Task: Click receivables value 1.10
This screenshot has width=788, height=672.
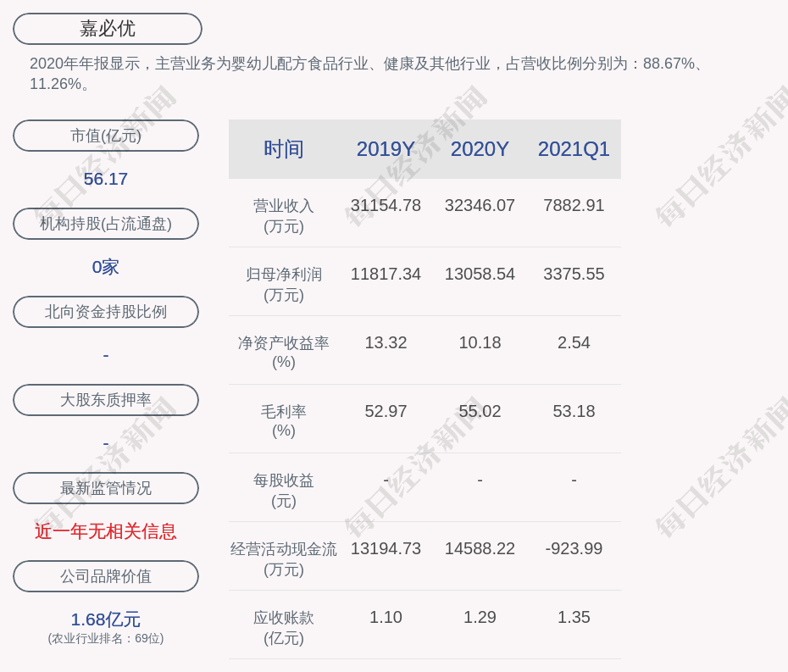Action: [386, 617]
